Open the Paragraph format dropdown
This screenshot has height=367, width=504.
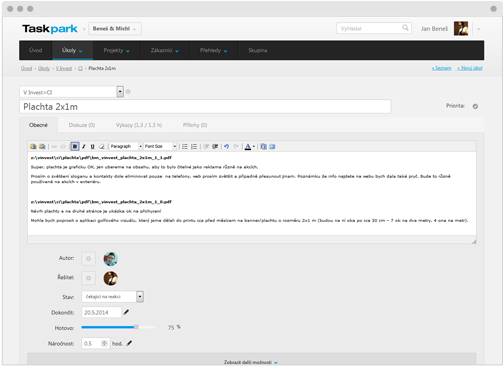tap(126, 146)
